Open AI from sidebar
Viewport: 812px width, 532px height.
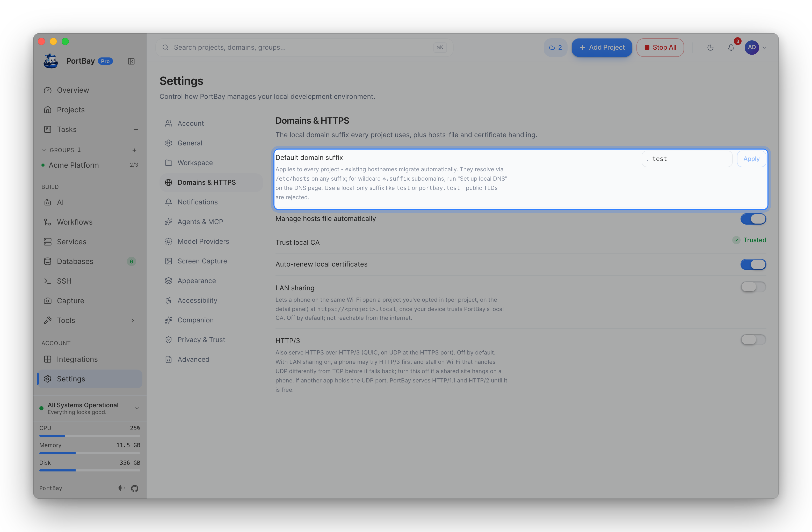pyautogui.click(x=90, y=203)
